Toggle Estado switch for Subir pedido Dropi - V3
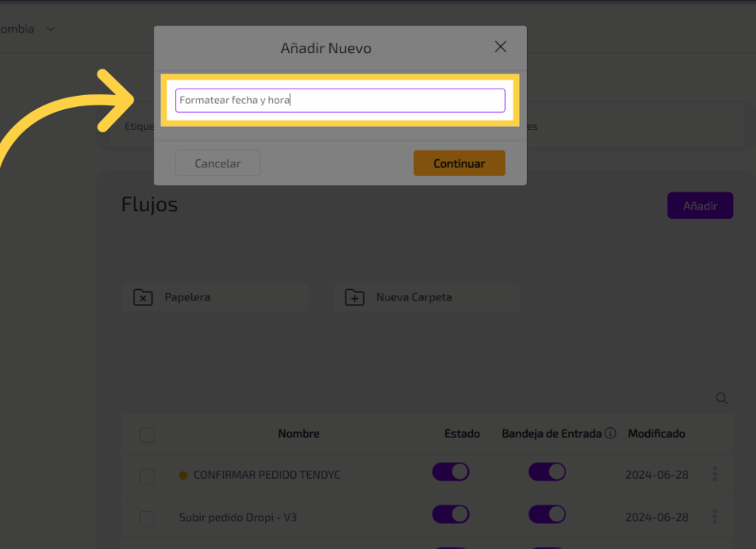The image size is (756, 549). [450, 514]
